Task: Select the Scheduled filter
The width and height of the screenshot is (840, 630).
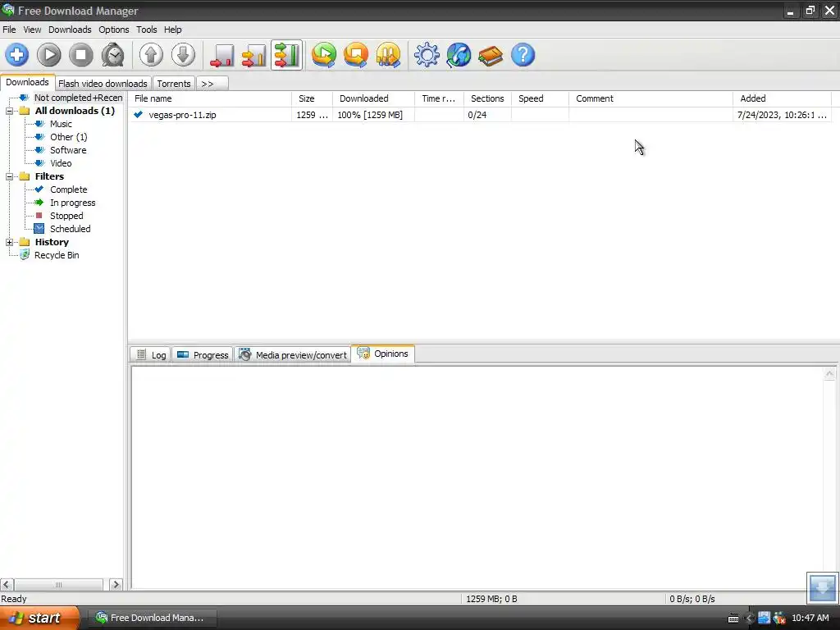Action: tap(71, 229)
